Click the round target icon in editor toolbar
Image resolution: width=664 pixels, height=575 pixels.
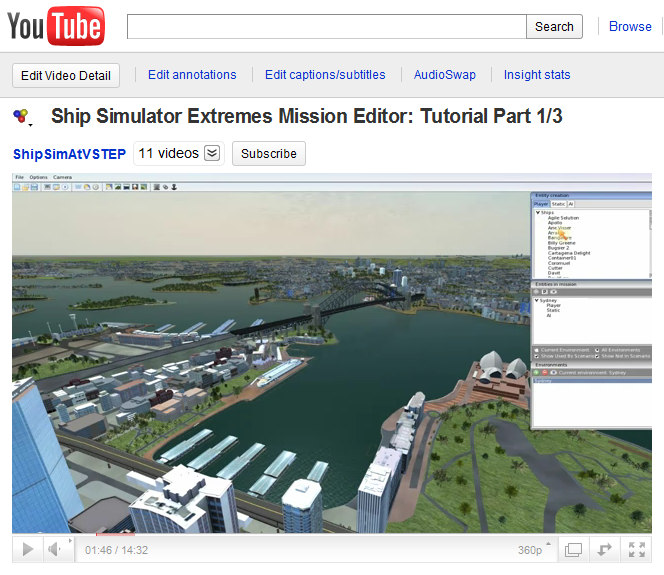65,187
